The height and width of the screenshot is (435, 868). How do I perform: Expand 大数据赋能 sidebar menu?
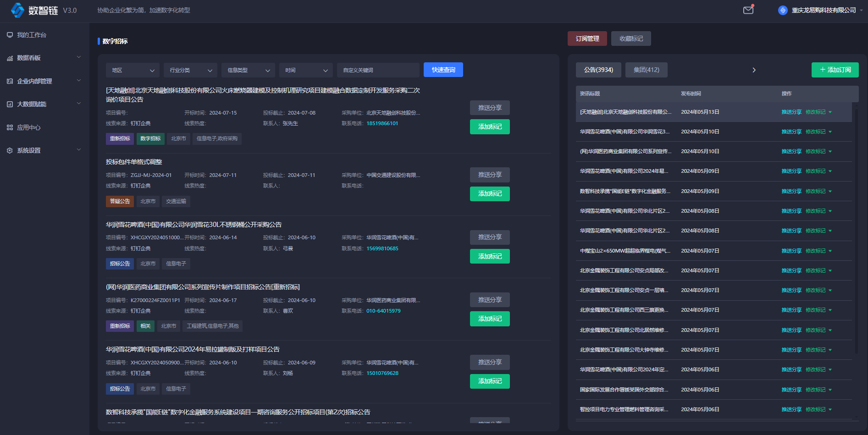(79, 104)
